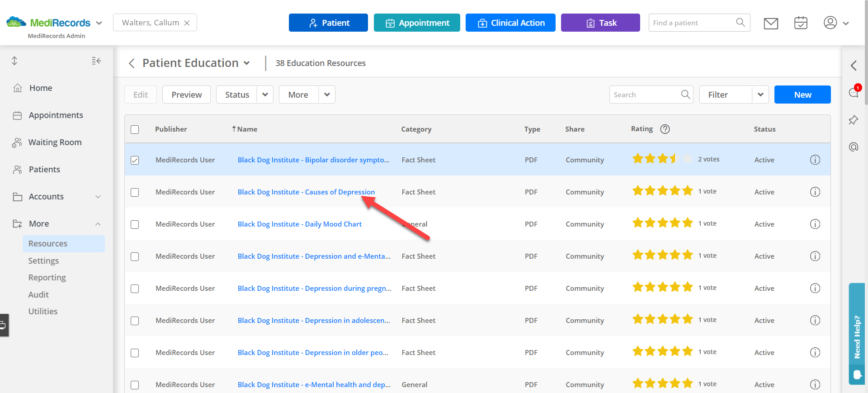868x393 pixels.
Task: Open the user account profile icon
Action: (x=830, y=23)
